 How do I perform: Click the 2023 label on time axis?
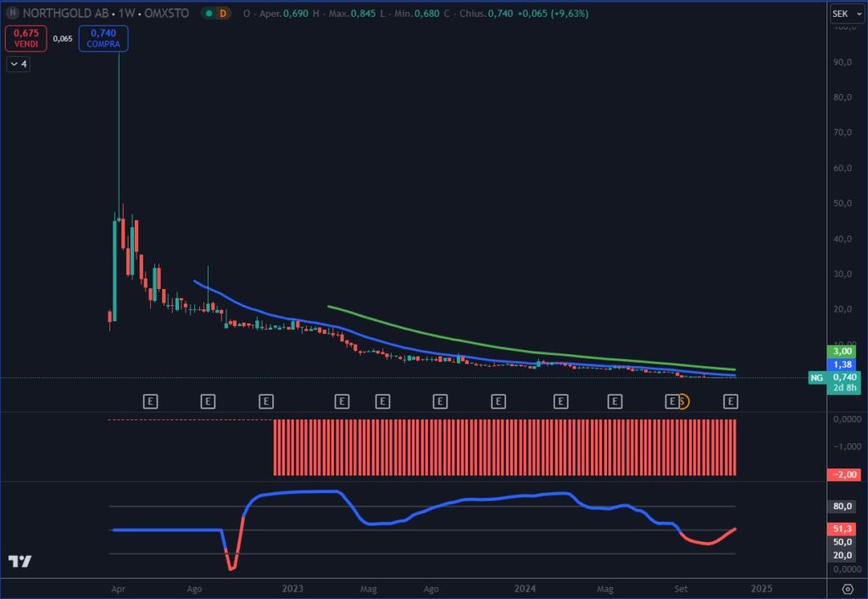[x=292, y=588]
